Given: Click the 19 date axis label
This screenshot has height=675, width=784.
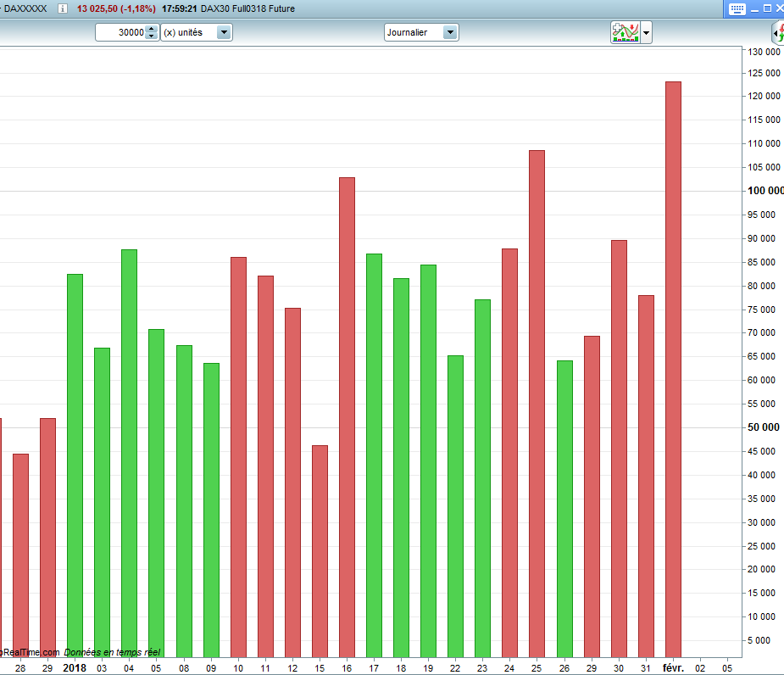Looking at the screenshot, I should click(x=428, y=668).
